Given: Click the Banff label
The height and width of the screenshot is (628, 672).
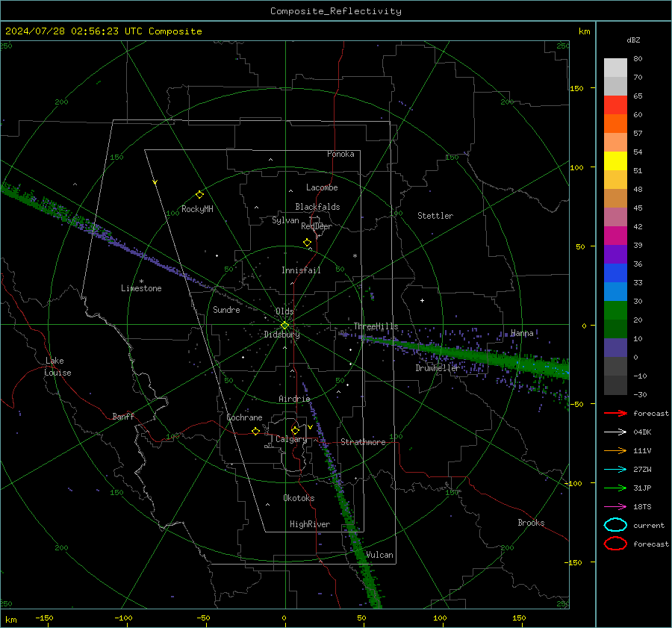Looking at the screenshot, I should (123, 417).
